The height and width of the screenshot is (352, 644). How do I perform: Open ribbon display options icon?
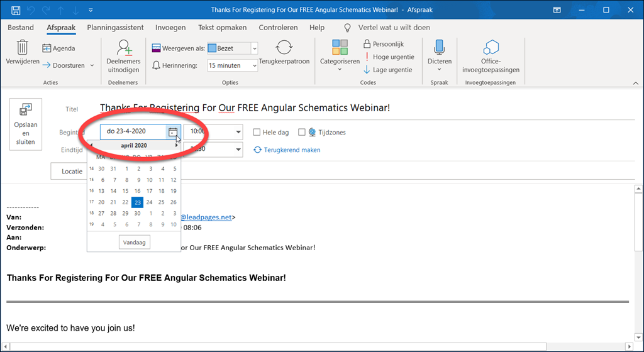point(557,10)
